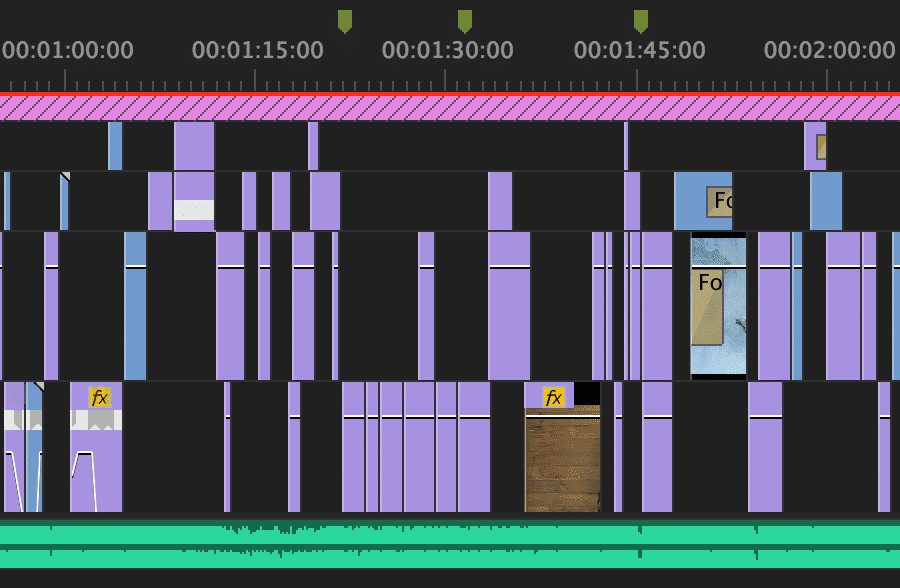
Task: Select the purple clip on top track under 00:01:15:00
Action: click(x=194, y=146)
